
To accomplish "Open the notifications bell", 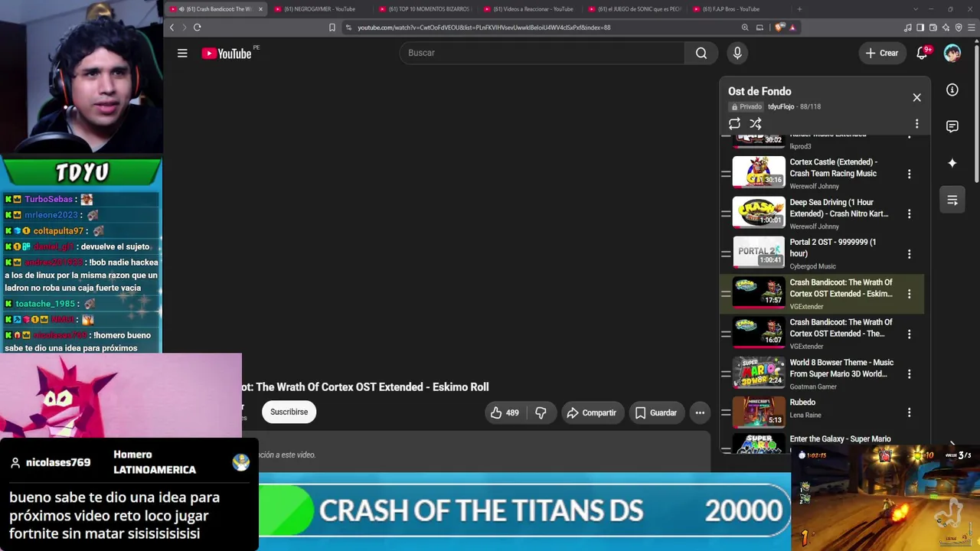I will [923, 53].
